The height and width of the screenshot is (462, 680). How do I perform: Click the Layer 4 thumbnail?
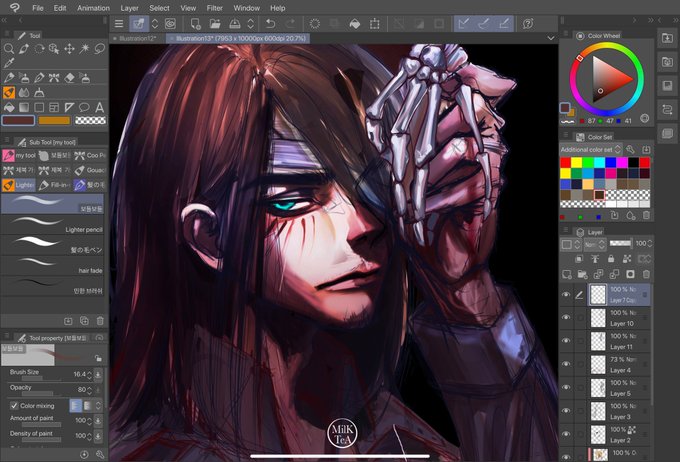(x=598, y=365)
